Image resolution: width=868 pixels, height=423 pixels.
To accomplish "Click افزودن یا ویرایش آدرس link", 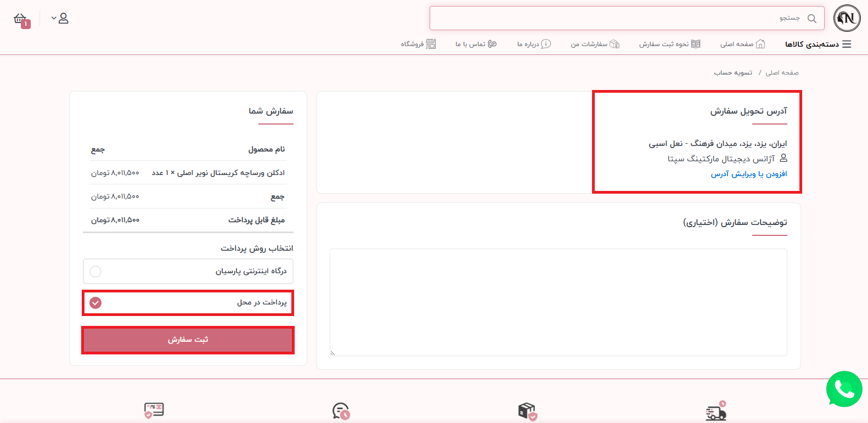I will (749, 174).
